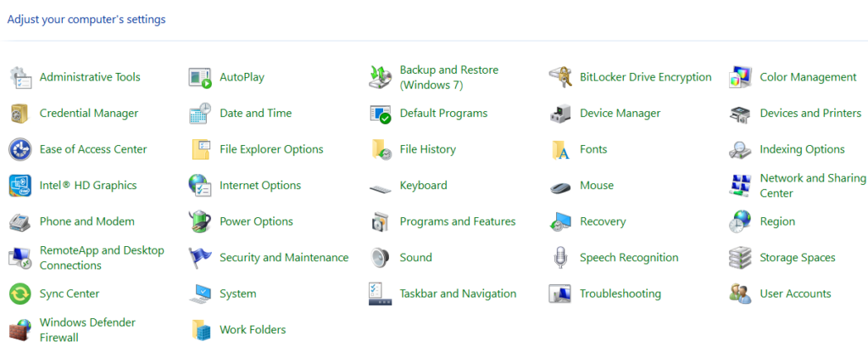Click the Storage Spaces text link
Image resolution: width=868 pixels, height=353 pixels.
click(x=797, y=257)
